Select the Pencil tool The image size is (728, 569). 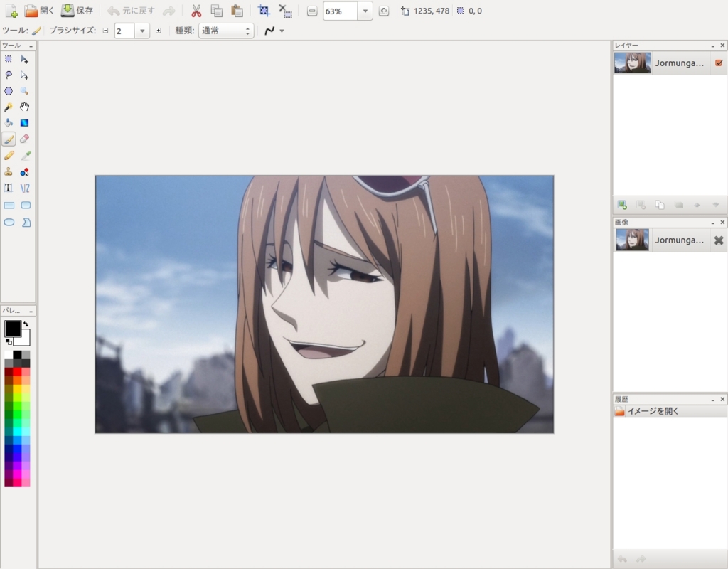(9, 156)
